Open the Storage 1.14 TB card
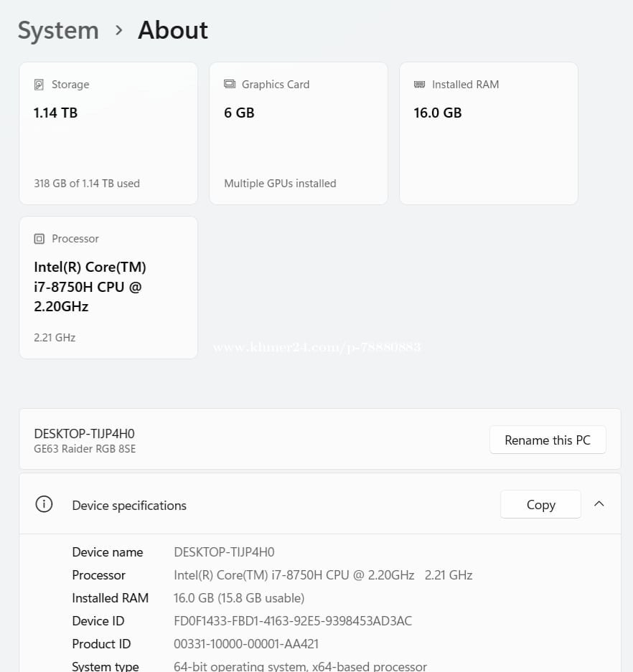Screen dimensions: 633x672 108,133
